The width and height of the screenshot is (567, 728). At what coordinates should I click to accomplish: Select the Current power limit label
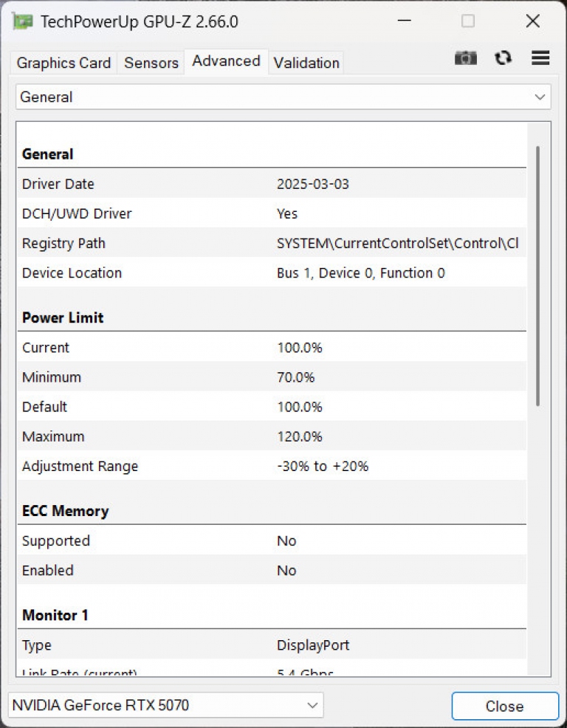tap(46, 348)
